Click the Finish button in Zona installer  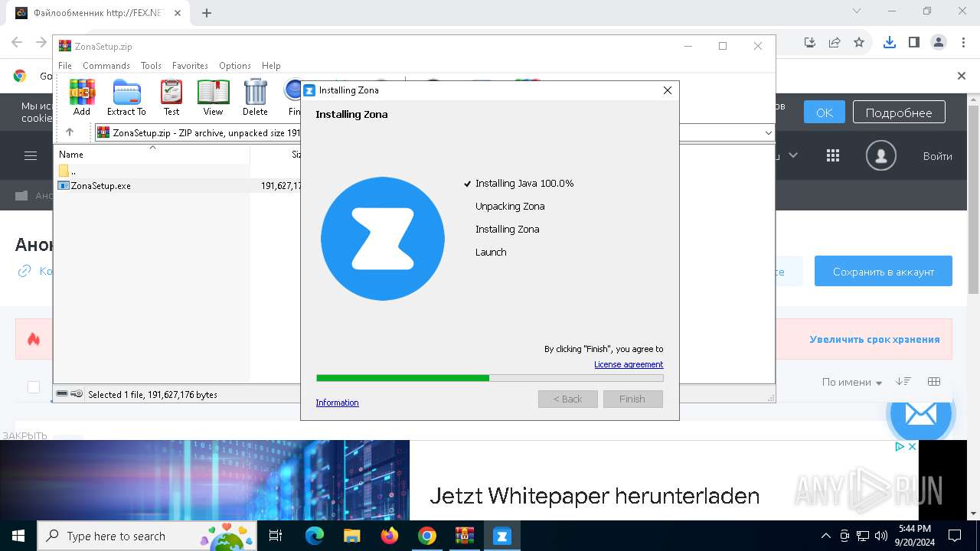[x=632, y=399]
